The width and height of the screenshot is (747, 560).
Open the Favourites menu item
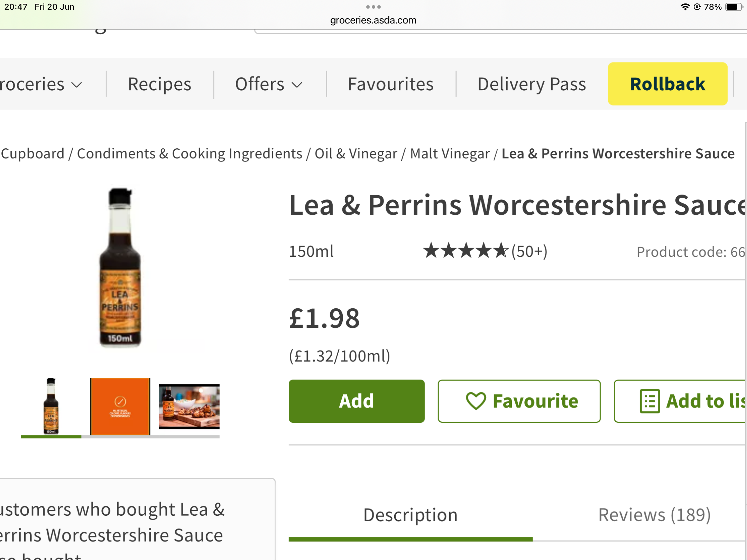(x=390, y=84)
